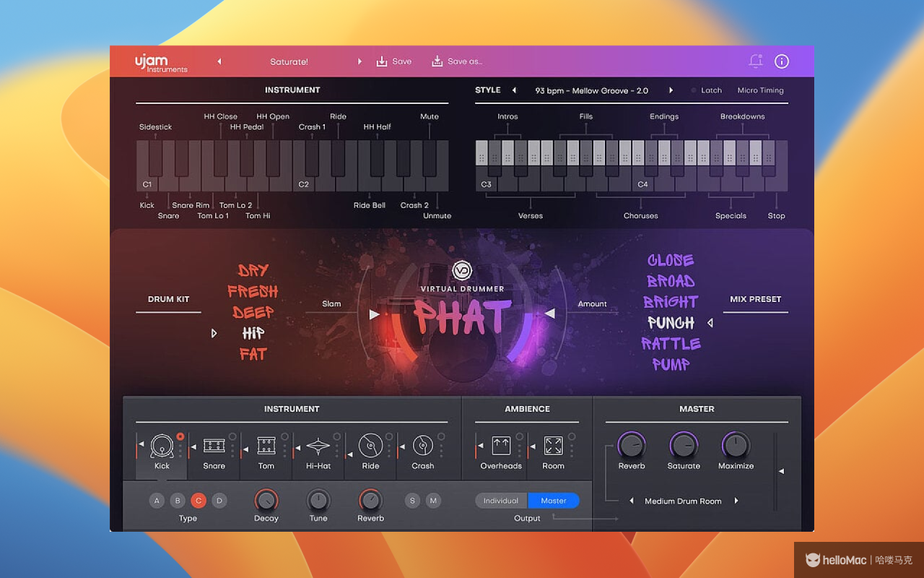
Task: Click the Save as icon
Action: pyautogui.click(x=437, y=61)
